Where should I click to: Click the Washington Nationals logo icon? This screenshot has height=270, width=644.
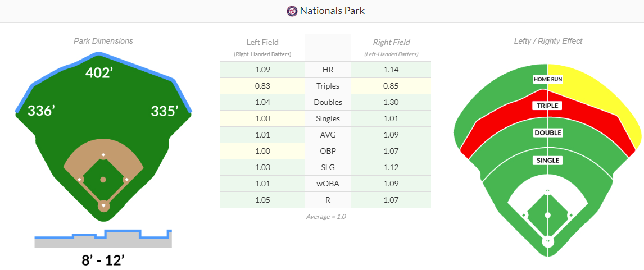(292, 11)
